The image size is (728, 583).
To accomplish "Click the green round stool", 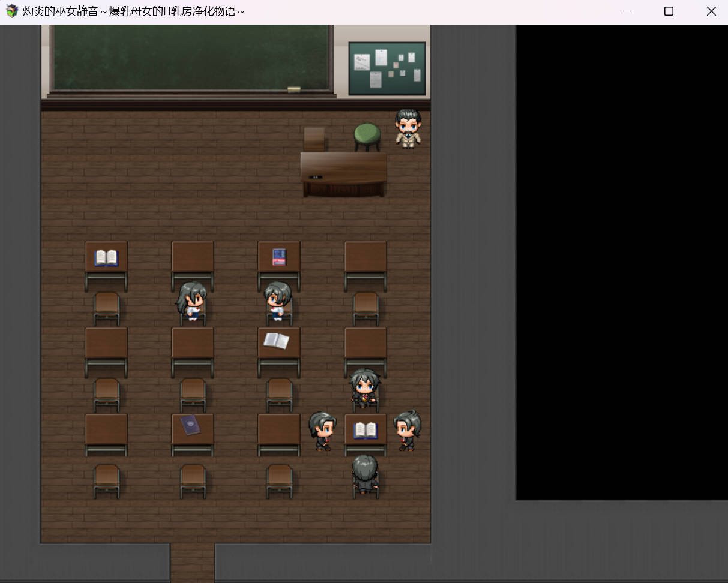I will coord(367,136).
